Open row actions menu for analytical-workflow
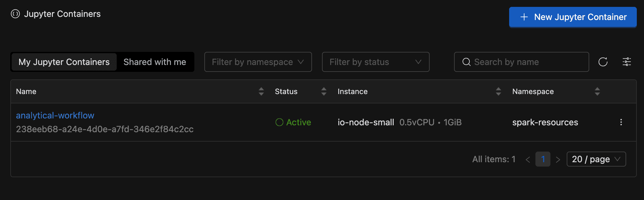Viewport: 644px width, 200px height. point(621,122)
